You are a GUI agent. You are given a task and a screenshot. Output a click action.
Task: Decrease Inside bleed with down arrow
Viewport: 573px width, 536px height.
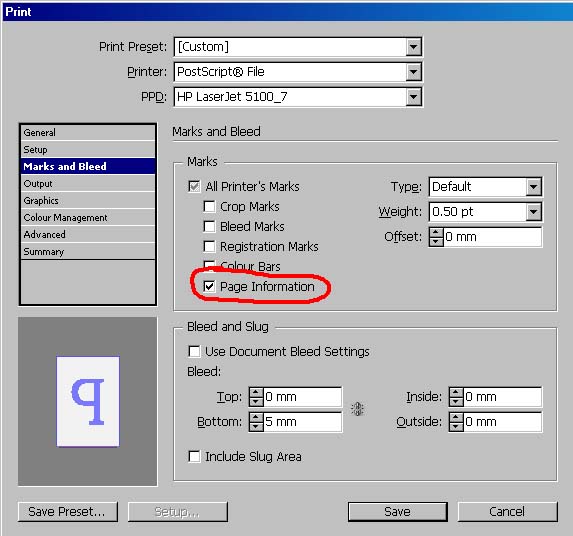pos(456,402)
